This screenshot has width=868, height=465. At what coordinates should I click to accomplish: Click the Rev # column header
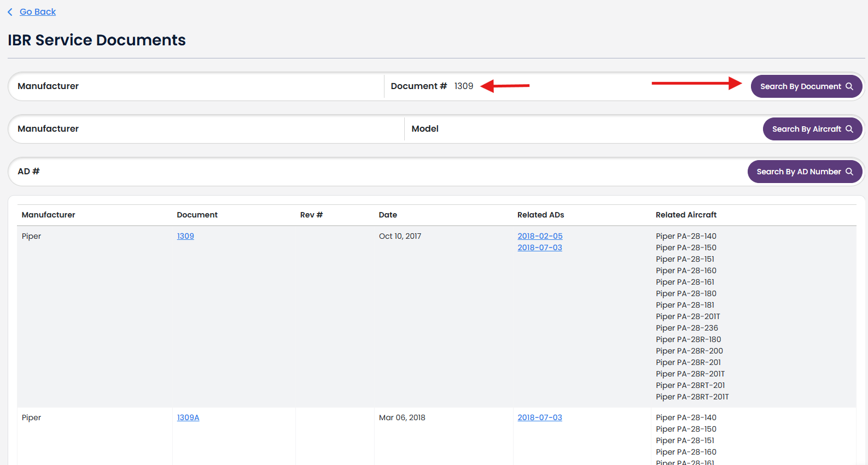tap(311, 215)
